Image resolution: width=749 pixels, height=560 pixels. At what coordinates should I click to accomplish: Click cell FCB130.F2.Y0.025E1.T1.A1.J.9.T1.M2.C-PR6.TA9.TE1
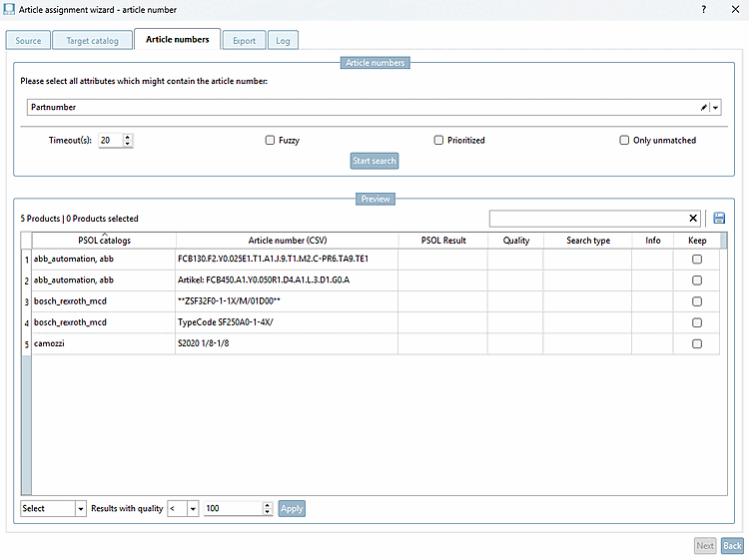click(x=287, y=259)
